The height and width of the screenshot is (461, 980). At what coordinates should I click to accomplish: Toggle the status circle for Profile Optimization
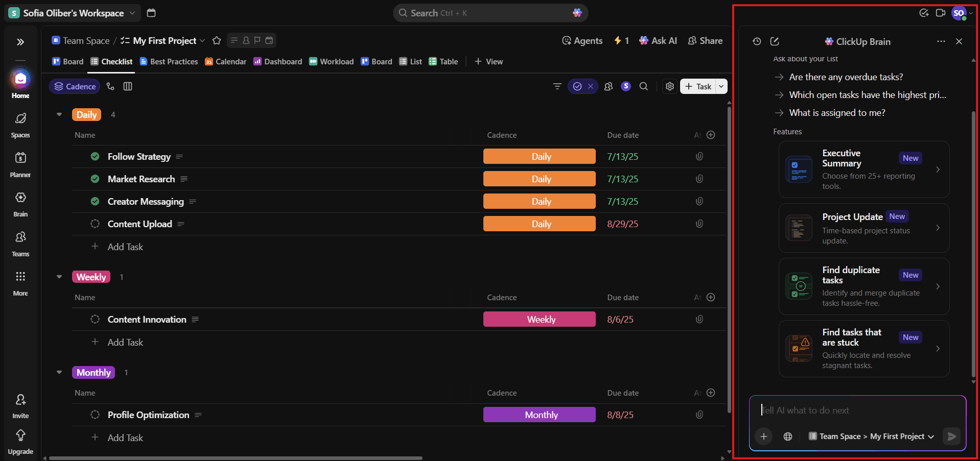pyautogui.click(x=95, y=415)
